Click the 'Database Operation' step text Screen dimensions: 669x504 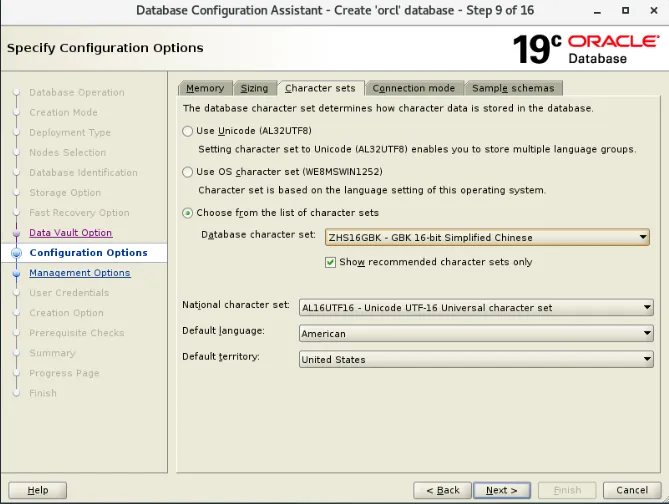click(77, 93)
